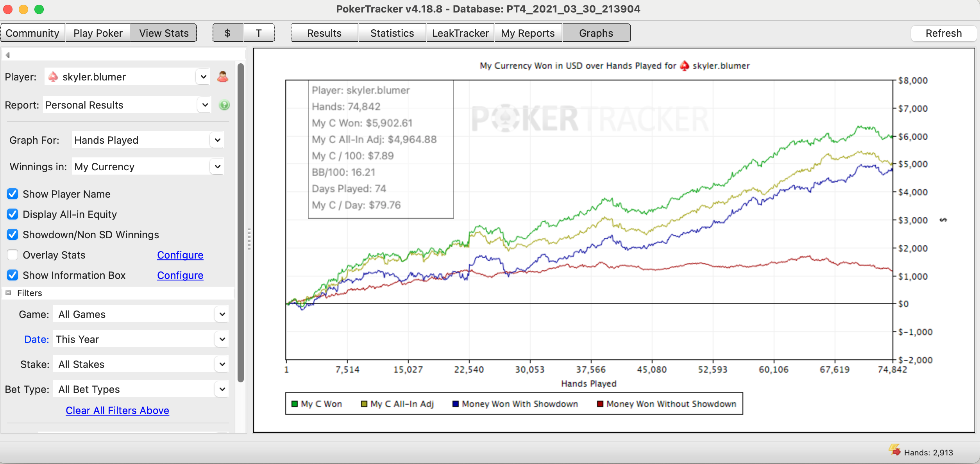
Task: Open report help via green question icon
Action: (x=224, y=105)
